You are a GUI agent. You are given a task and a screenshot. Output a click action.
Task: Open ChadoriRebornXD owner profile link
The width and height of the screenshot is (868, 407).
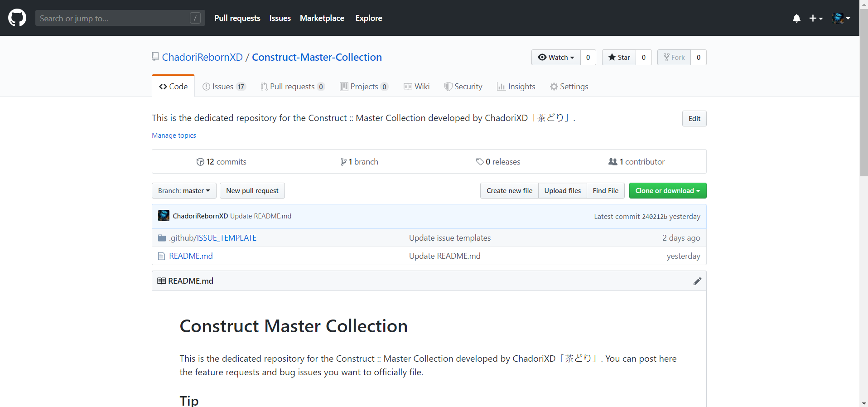(x=203, y=57)
